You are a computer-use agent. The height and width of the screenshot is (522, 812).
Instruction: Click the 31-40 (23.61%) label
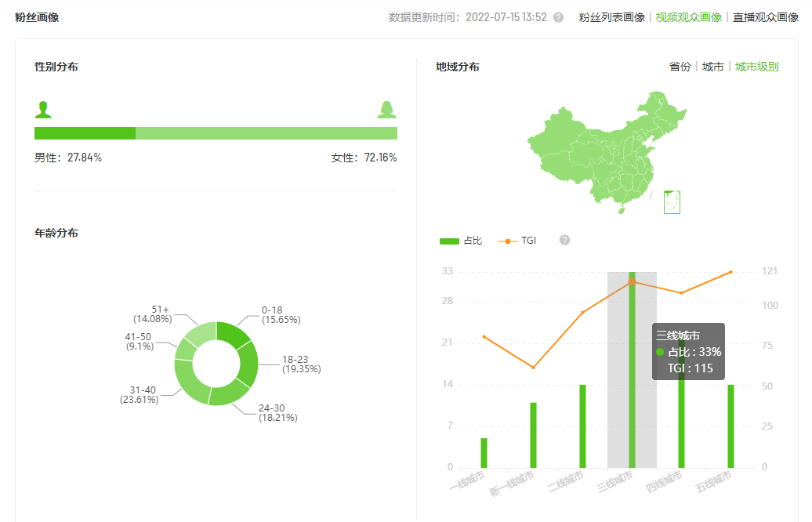[140, 394]
